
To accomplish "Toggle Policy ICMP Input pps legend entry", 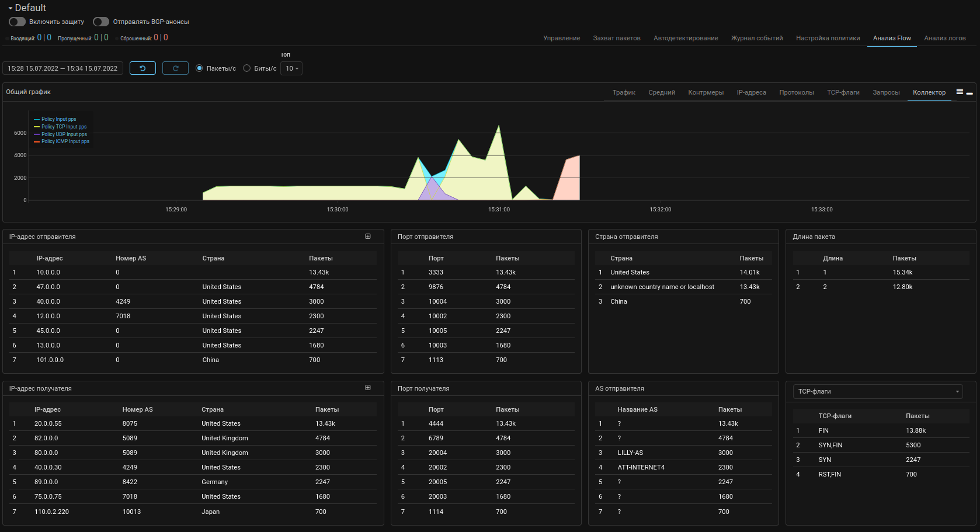I will click(65, 141).
